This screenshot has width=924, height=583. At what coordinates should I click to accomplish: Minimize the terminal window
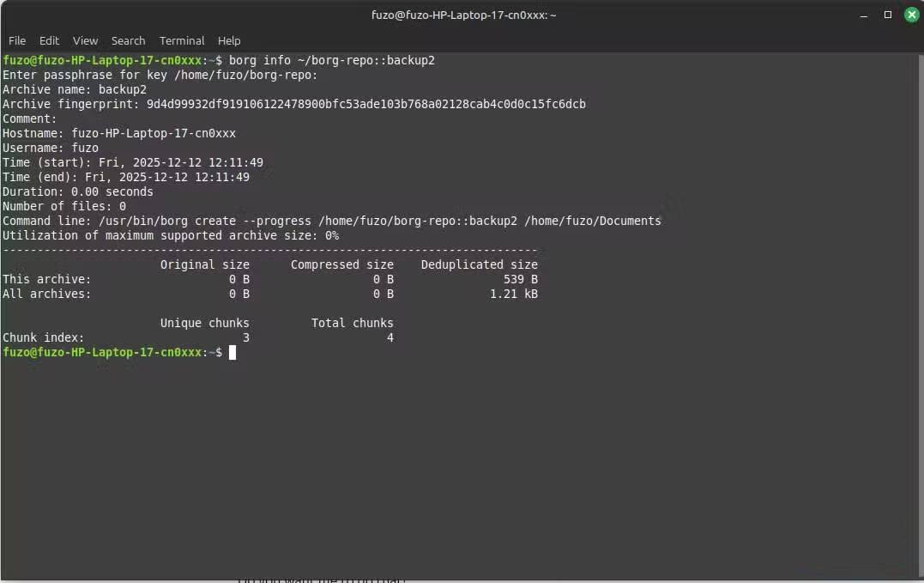tap(864, 15)
